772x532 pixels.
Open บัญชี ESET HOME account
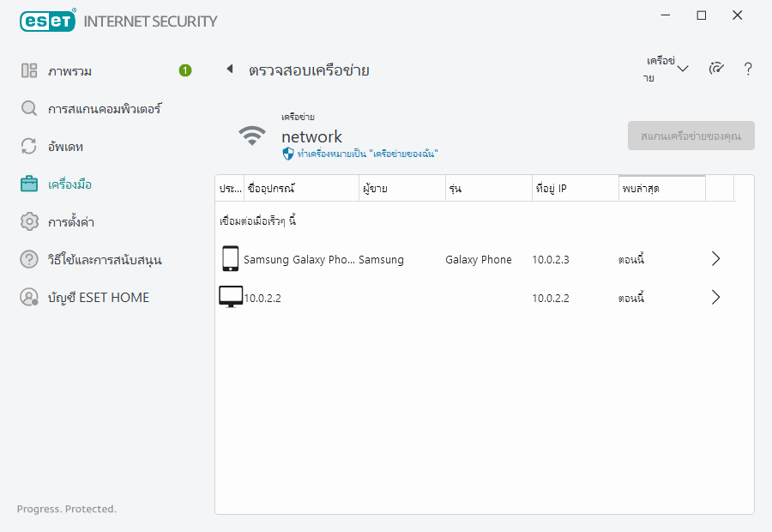click(98, 298)
